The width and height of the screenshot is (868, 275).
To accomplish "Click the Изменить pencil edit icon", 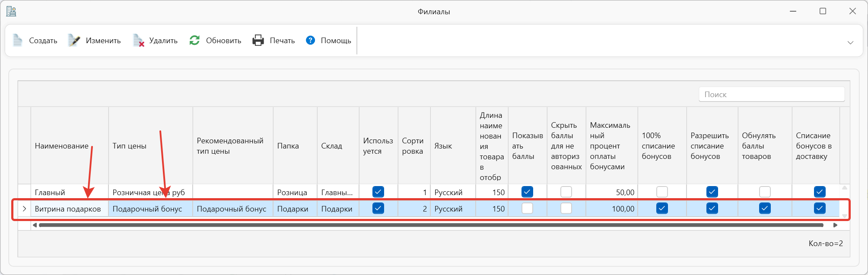I will click(x=74, y=40).
